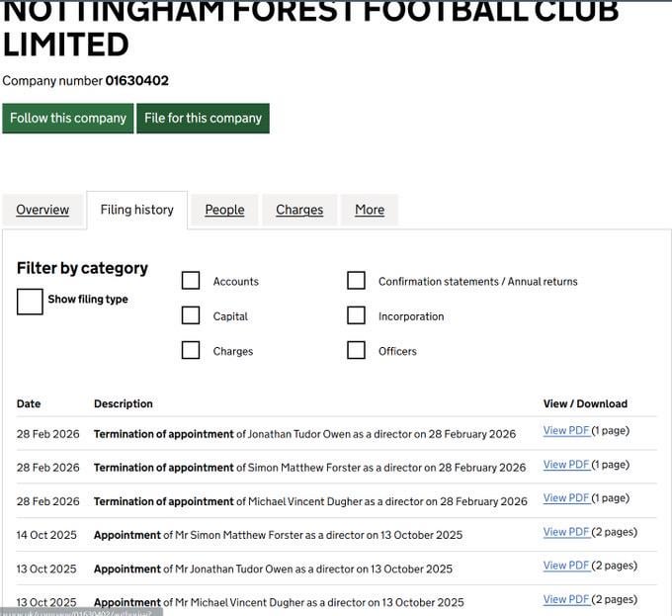Tick the Incorporation filter checkbox
This screenshot has width=672, height=616.
click(x=356, y=315)
